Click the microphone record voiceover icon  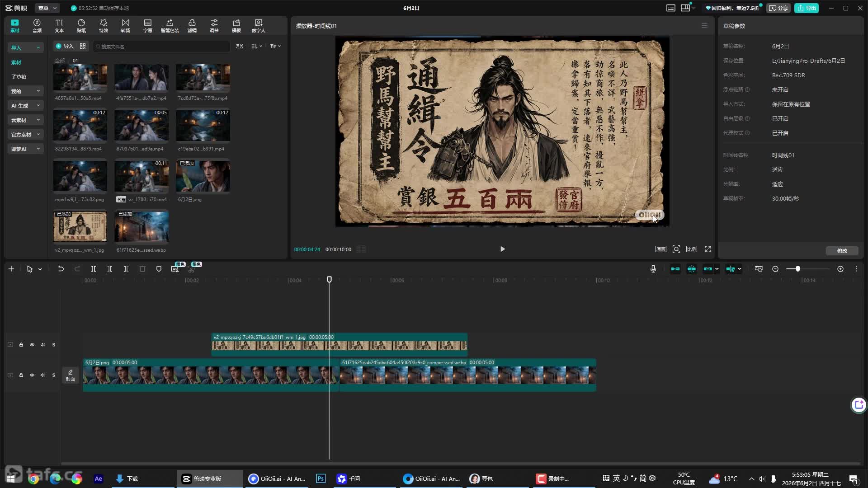pyautogui.click(x=653, y=269)
